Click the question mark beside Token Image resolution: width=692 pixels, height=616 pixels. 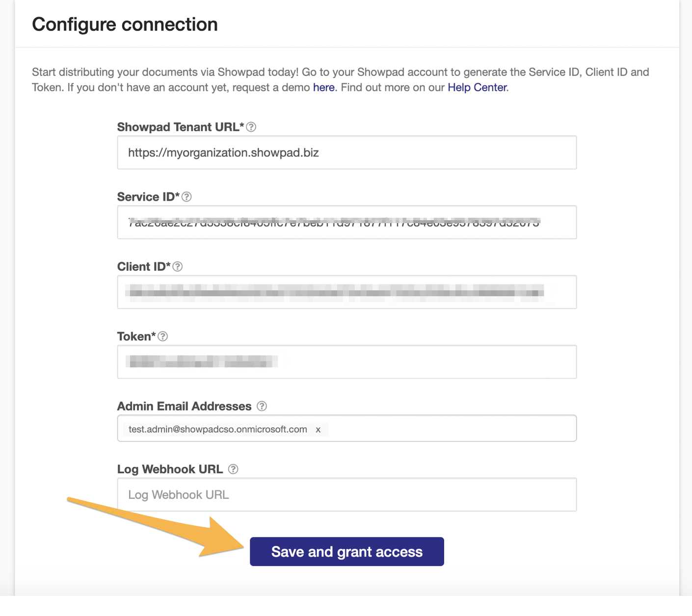(x=163, y=336)
